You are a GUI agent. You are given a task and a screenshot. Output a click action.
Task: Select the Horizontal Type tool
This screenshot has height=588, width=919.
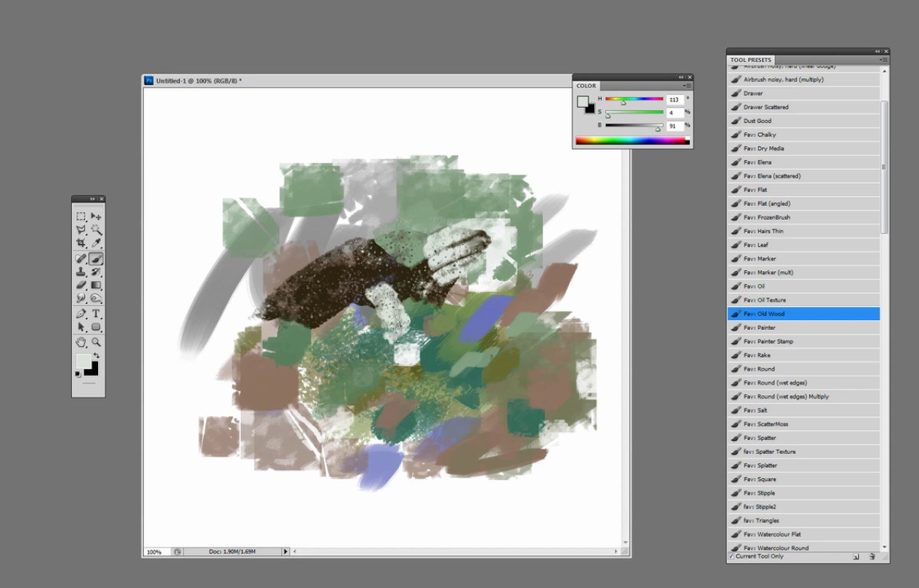point(96,314)
